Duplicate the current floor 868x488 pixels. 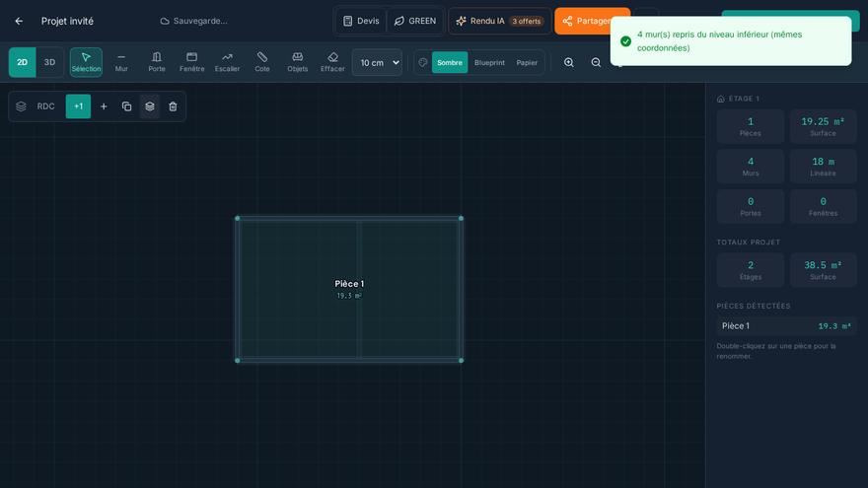[x=127, y=106]
